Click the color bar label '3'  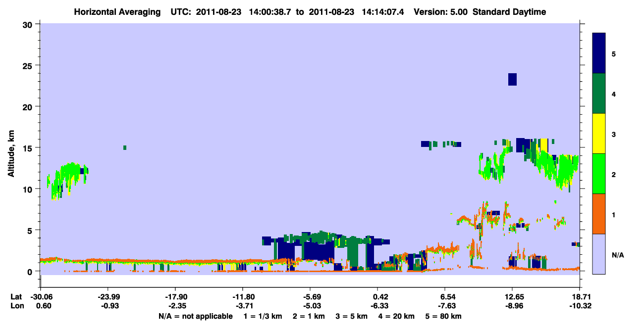coord(614,134)
